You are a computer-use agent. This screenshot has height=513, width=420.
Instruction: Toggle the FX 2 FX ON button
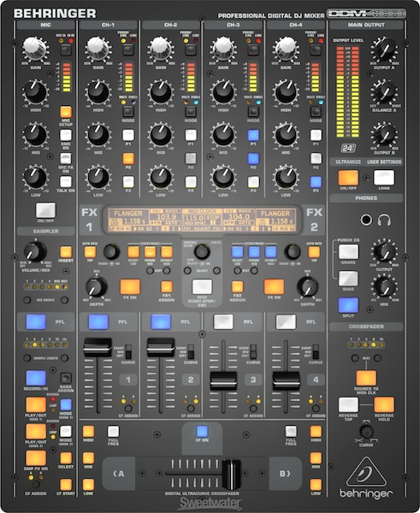click(x=274, y=286)
